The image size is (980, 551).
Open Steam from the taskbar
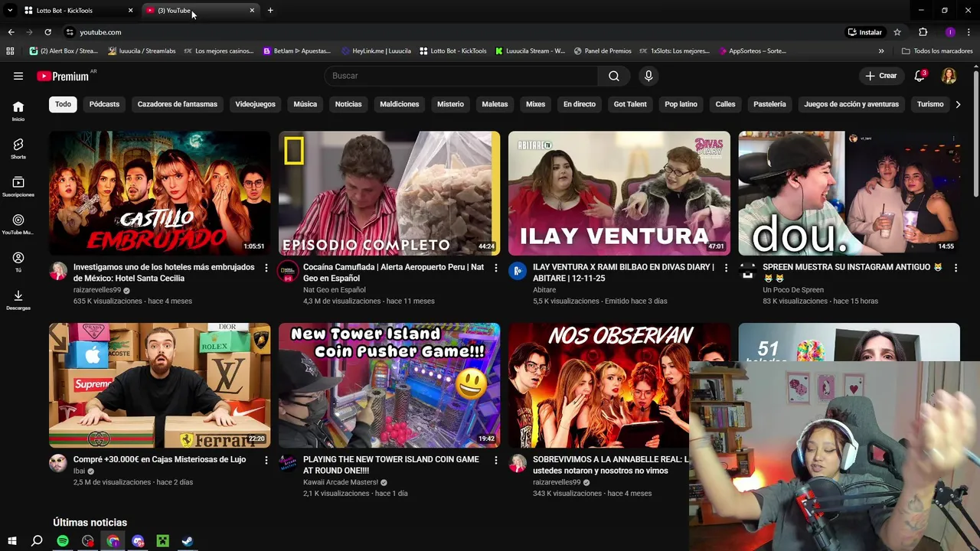(x=188, y=541)
